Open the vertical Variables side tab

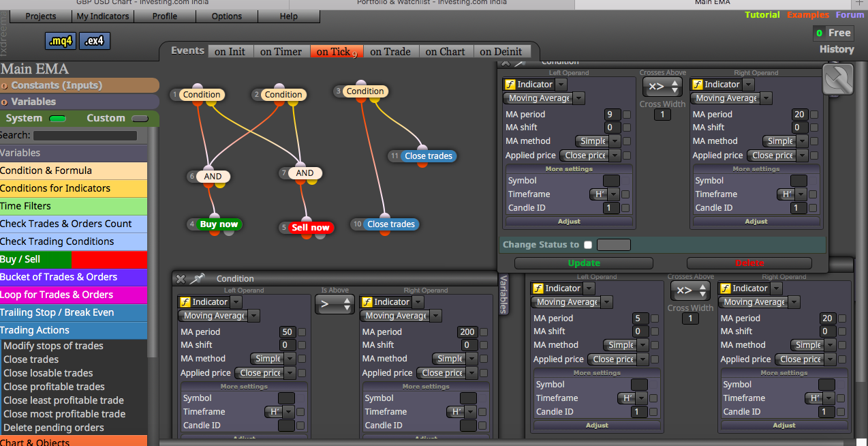[x=503, y=294]
